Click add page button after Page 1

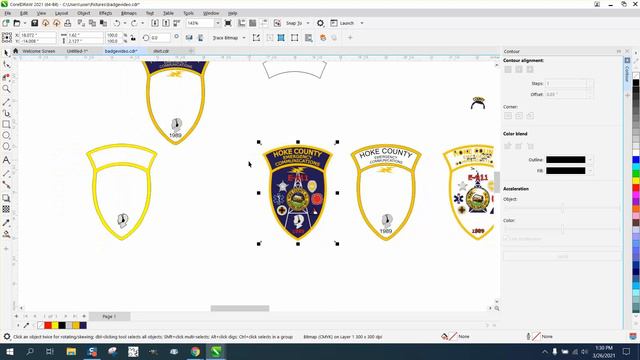pos(84,316)
